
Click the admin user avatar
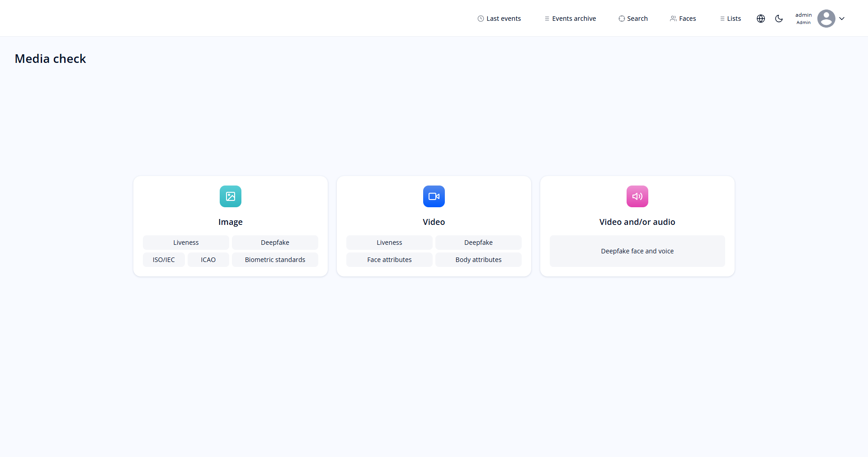[826, 19]
